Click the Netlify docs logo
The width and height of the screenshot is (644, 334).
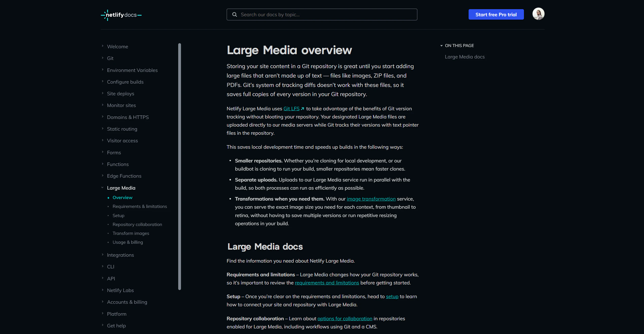tap(121, 15)
